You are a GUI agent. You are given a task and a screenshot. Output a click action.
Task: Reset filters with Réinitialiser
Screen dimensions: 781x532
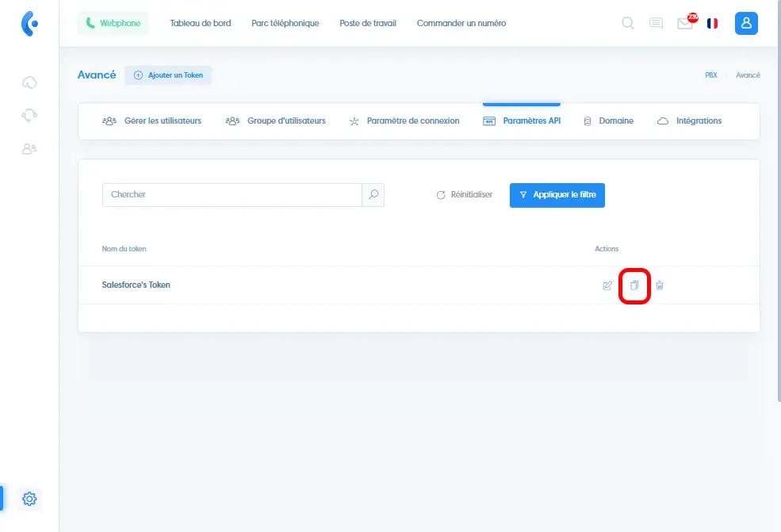465,195
